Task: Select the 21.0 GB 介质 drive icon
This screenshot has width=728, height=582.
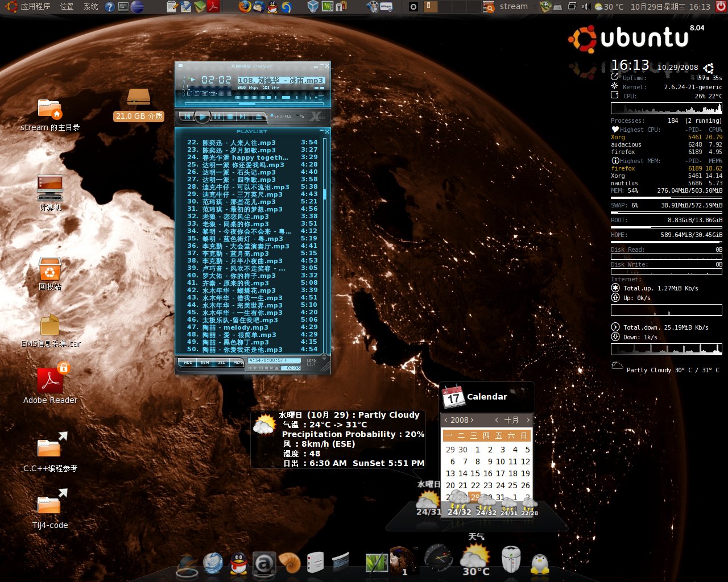Action: [x=139, y=105]
